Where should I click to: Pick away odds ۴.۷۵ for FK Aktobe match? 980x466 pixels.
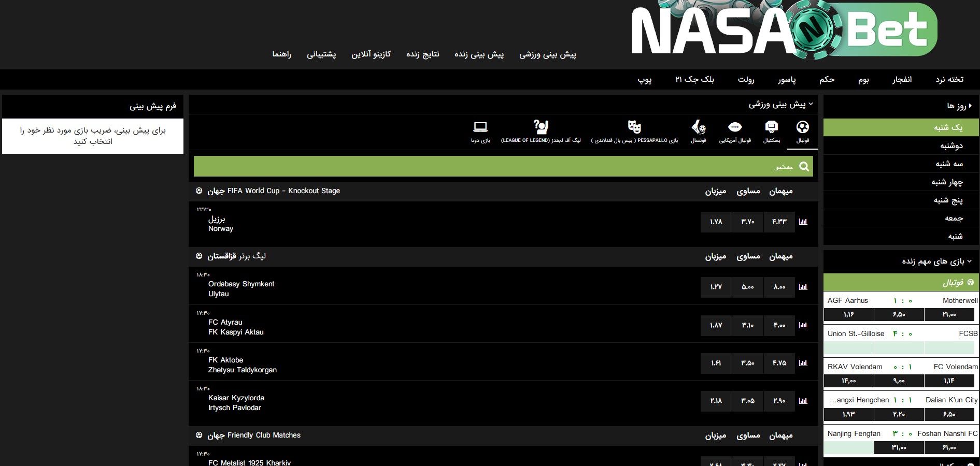pos(779,363)
